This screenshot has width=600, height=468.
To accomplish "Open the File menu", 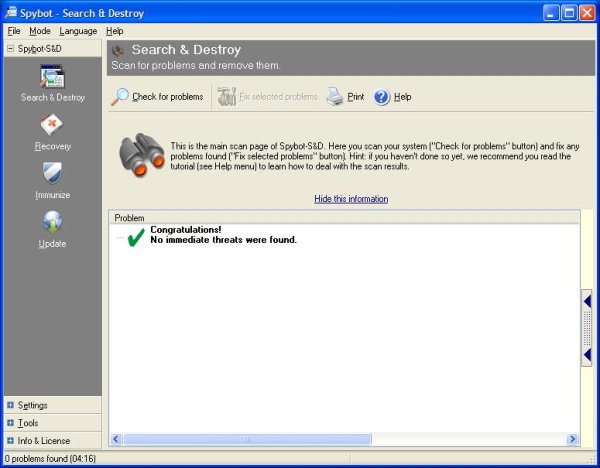I will [x=14, y=31].
